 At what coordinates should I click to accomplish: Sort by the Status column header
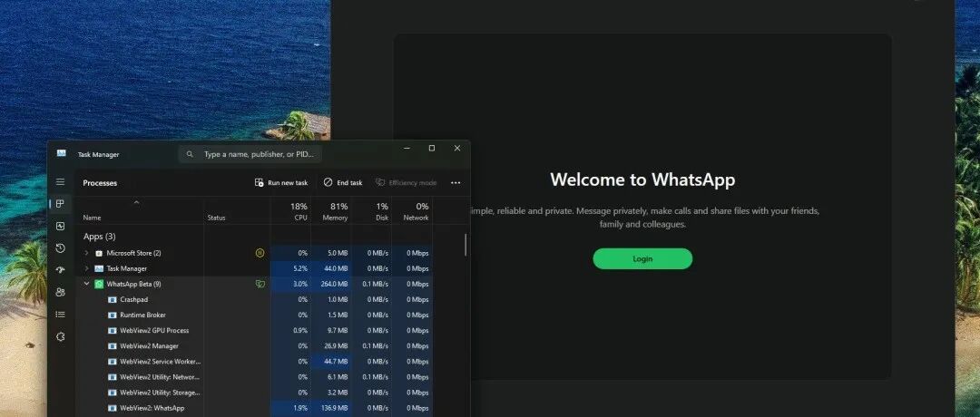click(216, 218)
